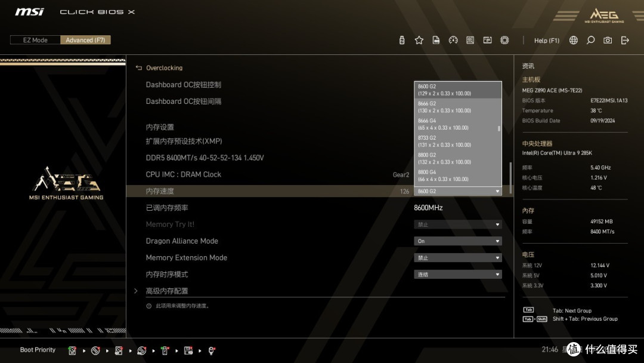Open the Memory Try It! dropdown
This screenshot has width=644, height=363.
click(457, 224)
